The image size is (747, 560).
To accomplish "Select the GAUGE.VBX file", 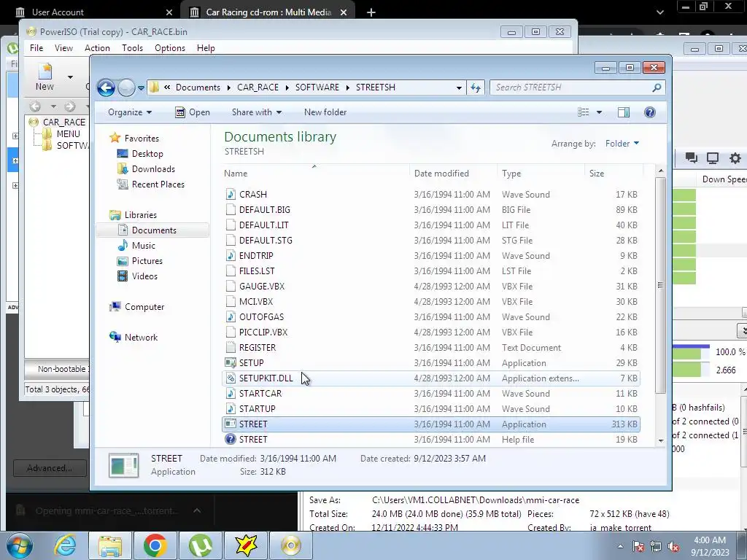I will (431, 286).
